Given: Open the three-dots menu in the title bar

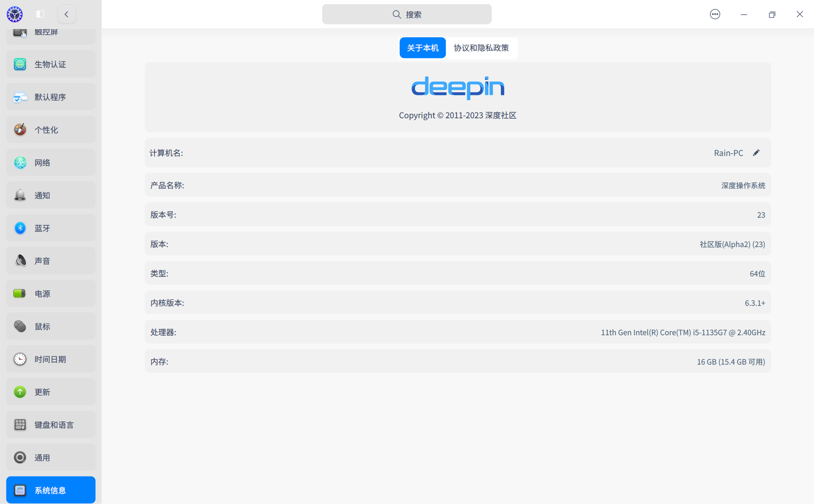Looking at the screenshot, I should pos(715,14).
